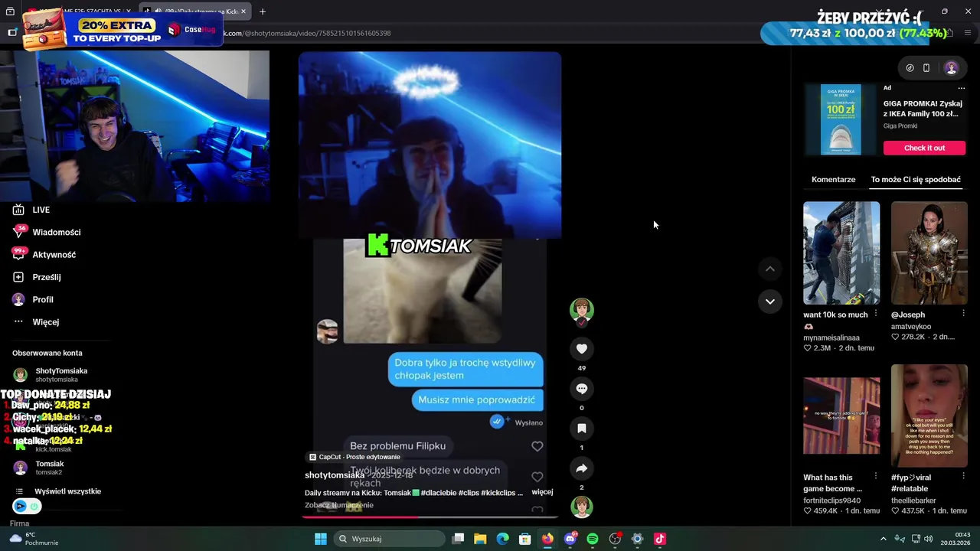The image size is (980, 551).
Task: Open TikTok app on taskbar
Action: (660, 539)
